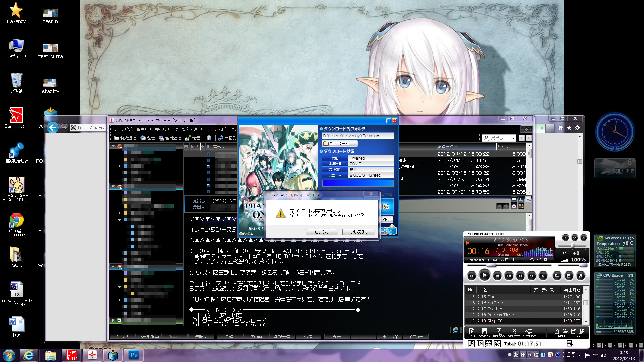Click the star flag column header in mail list
This screenshot has height=362, width=644.
coord(192,147)
